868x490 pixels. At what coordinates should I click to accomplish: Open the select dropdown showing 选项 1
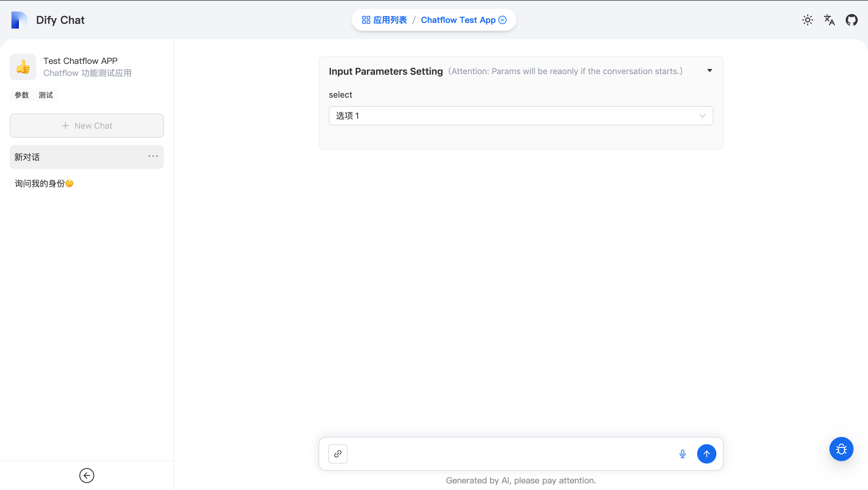[x=520, y=116]
